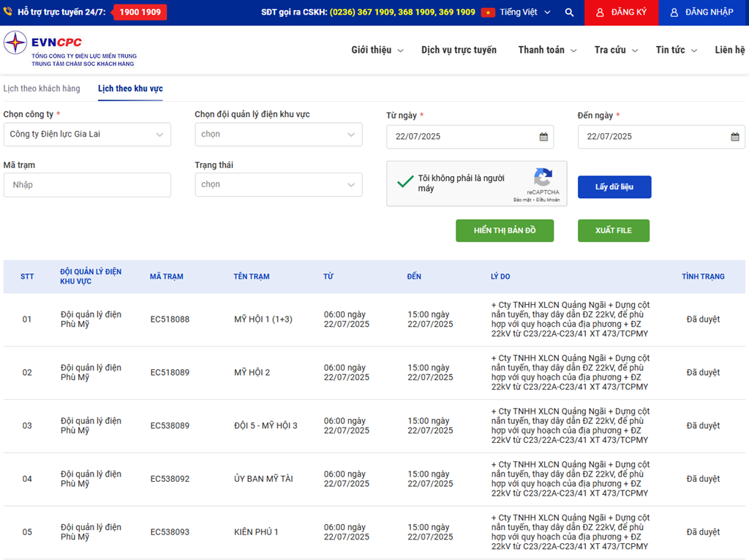Open the Tiếng Việt language dropdown
The width and height of the screenshot is (749, 560).
pos(524,12)
